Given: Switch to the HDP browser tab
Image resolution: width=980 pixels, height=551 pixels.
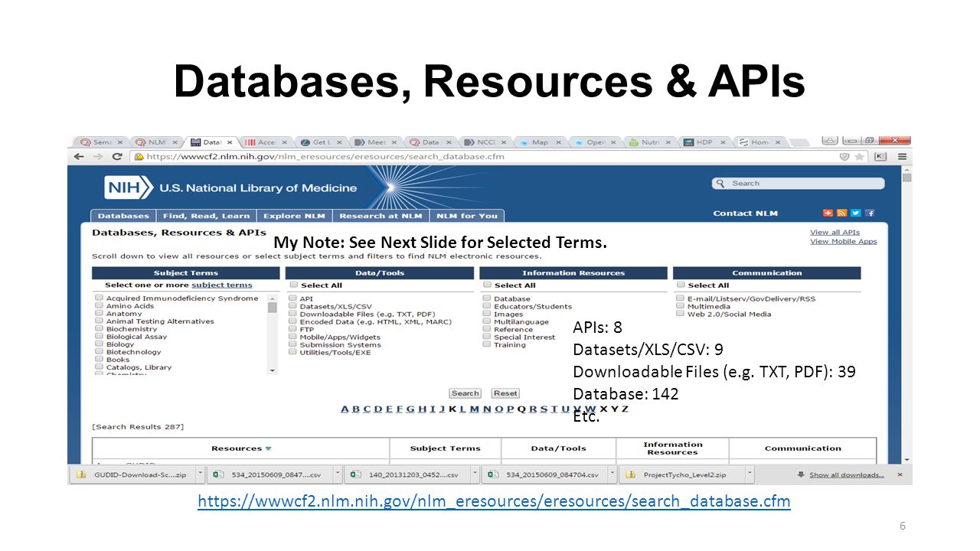Looking at the screenshot, I should (704, 142).
